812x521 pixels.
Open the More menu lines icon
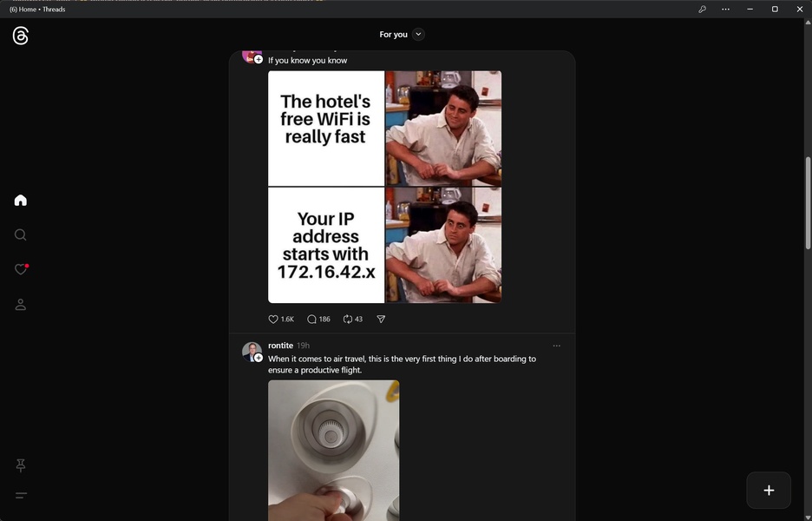coord(21,496)
